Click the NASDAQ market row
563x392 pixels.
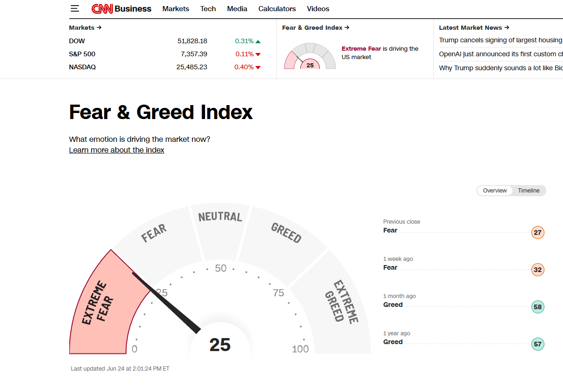[165, 67]
